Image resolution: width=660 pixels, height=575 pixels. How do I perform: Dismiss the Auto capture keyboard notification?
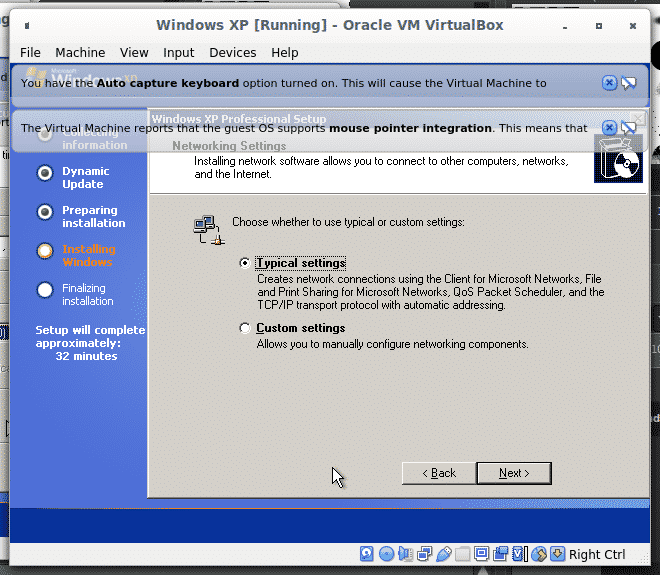609,83
